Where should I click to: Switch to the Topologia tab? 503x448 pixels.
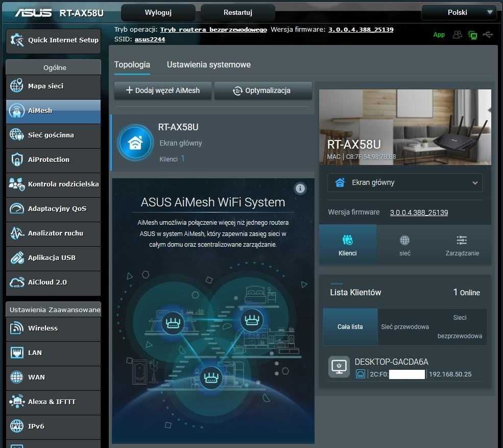132,65
